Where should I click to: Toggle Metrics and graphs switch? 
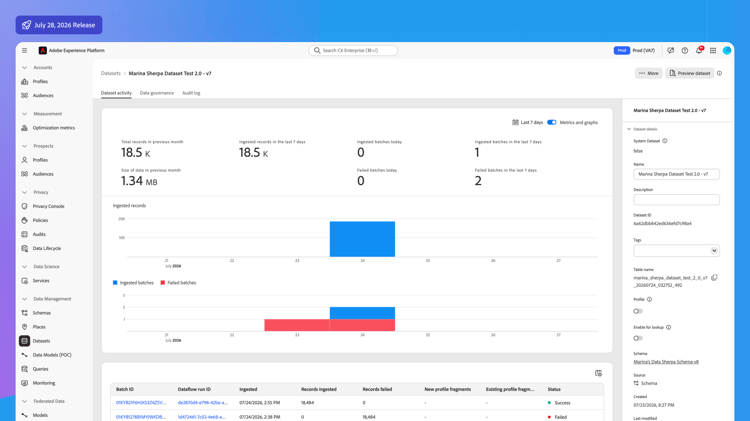point(551,122)
